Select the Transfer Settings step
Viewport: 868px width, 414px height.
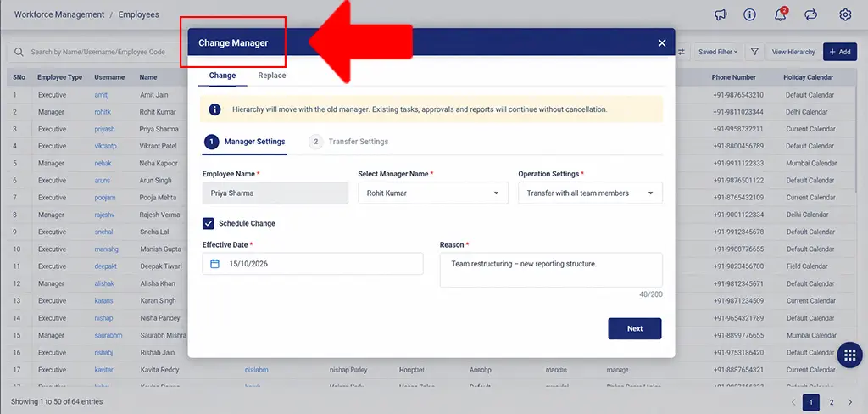348,142
